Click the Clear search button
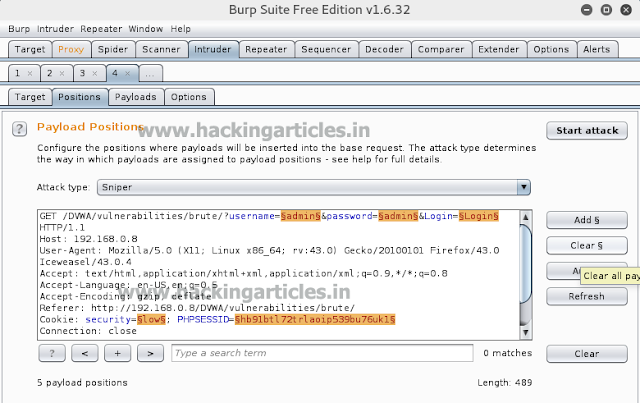 point(587,354)
